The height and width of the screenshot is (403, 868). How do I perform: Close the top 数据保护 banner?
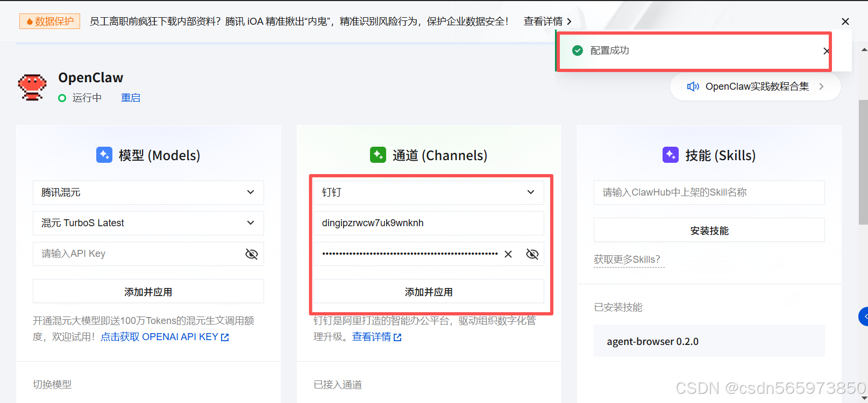(x=845, y=21)
